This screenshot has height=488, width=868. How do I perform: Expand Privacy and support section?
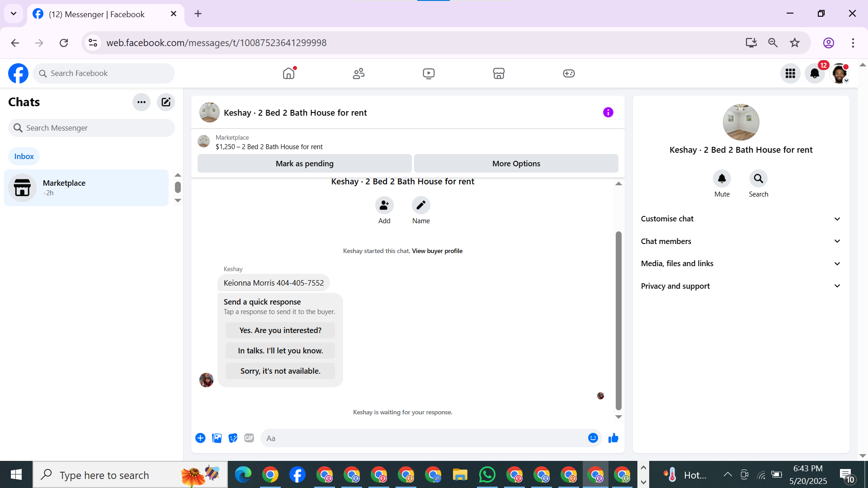click(x=741, y=286)
